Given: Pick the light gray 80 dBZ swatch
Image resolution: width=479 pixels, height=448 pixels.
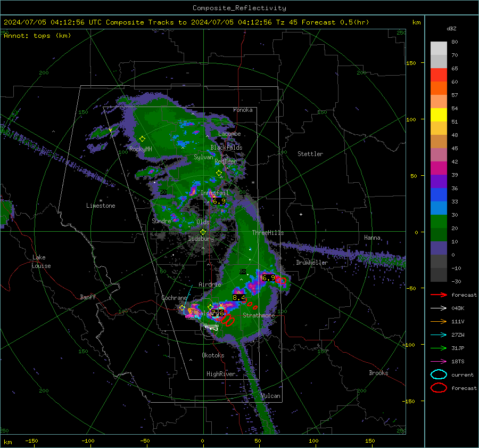Looking at the screenshot, I should point(439,48).
